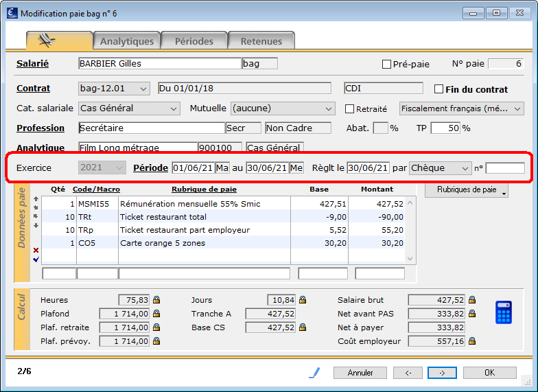Toggle the lock beside Coût employeur
Image resolution: width=538 pixels, height=392 pixels.
click(472, 341)
